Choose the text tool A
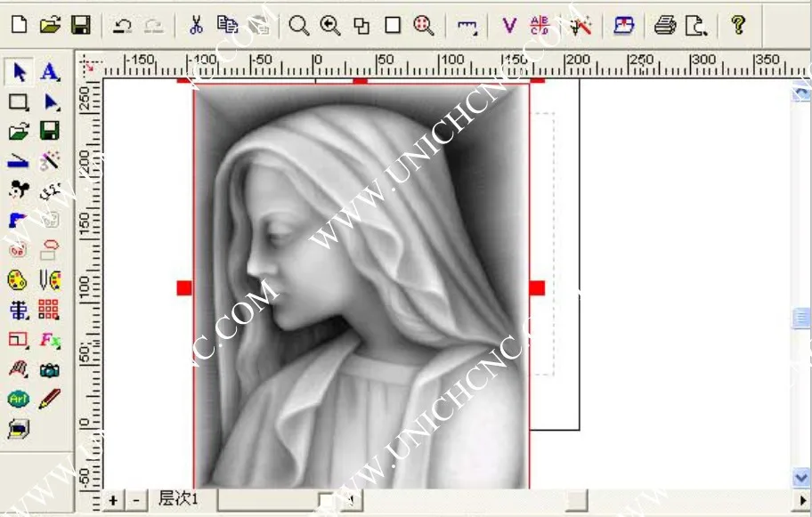The image size is (812, 517). pos(50,72)
